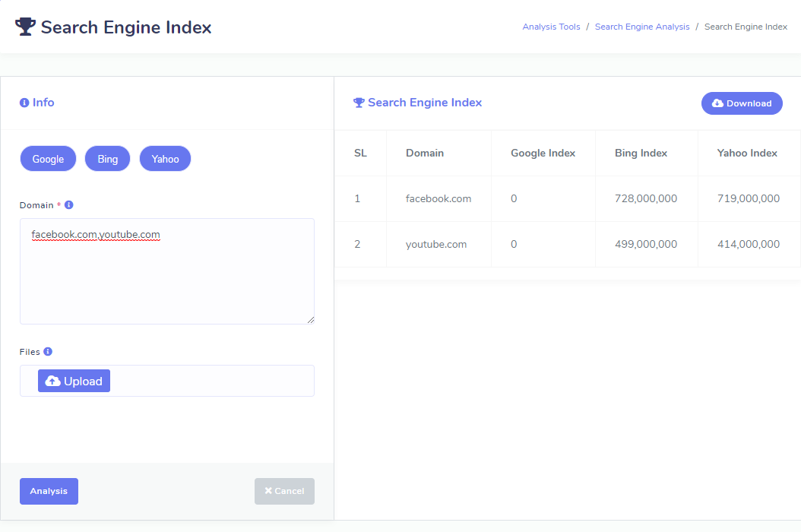Download the search engine index results
The width and height of the screenshot is (801, 532).
[x=741, y=103]
